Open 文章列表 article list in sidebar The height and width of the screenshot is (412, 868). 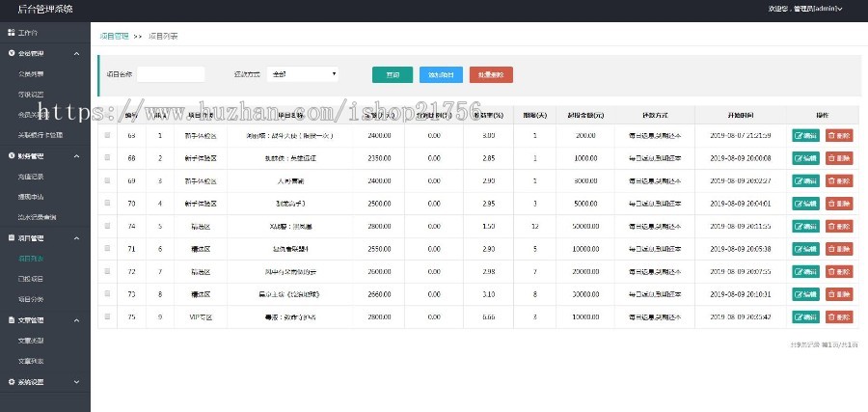pyautogui.click(x=31, y=361)
